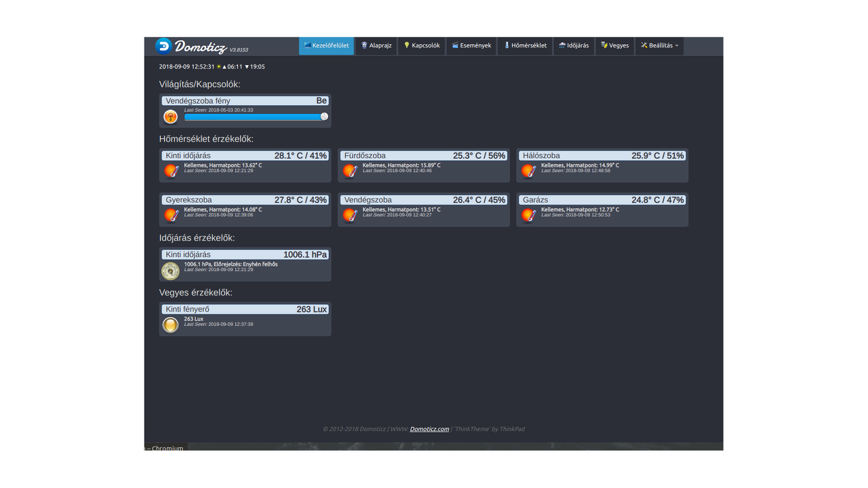Click the "Hálószoba" card title
868x488 pixels.
pyautogui.click(x=541, y=156)
